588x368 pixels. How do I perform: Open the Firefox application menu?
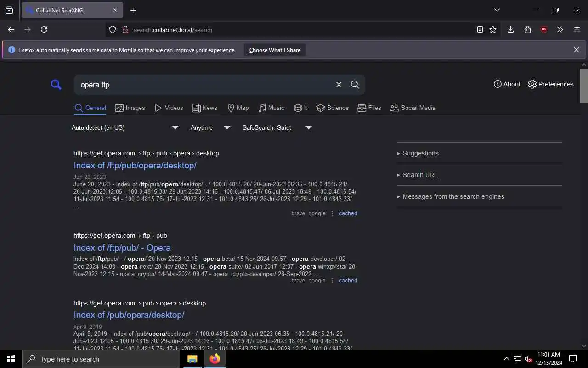coord(577,29)
